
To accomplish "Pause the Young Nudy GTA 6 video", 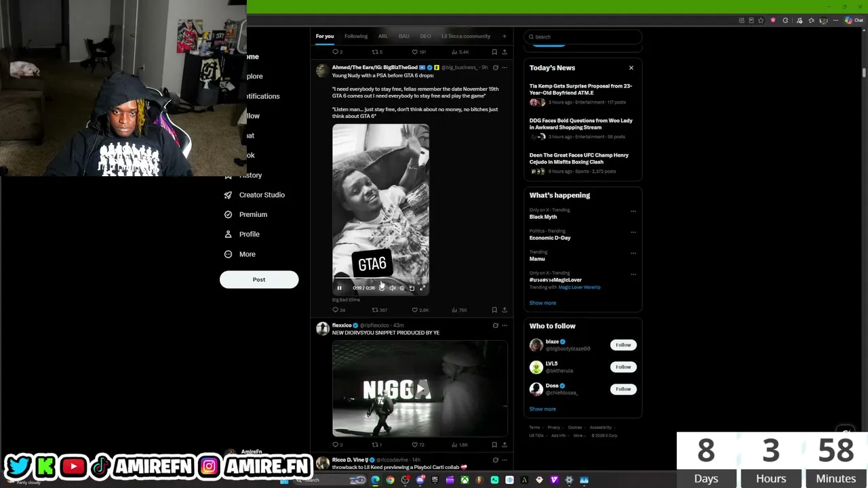I will click(339, 288).
